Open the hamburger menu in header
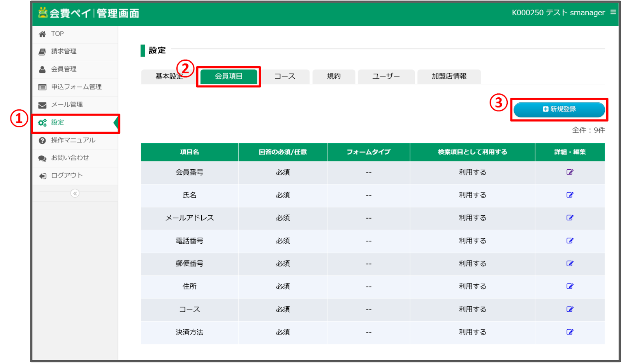 [x=613, y=12]
